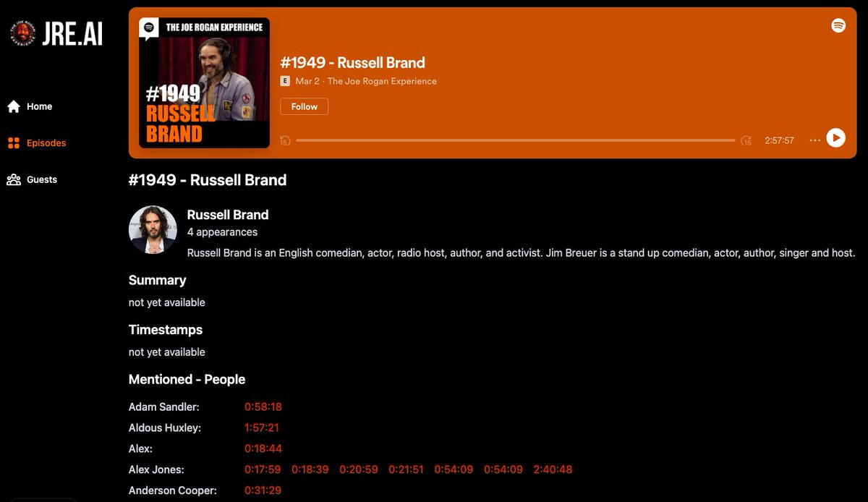
Task: Jump to Alex mention at 0:18:44
Action: pyautogui.click(x=263, y=448)
